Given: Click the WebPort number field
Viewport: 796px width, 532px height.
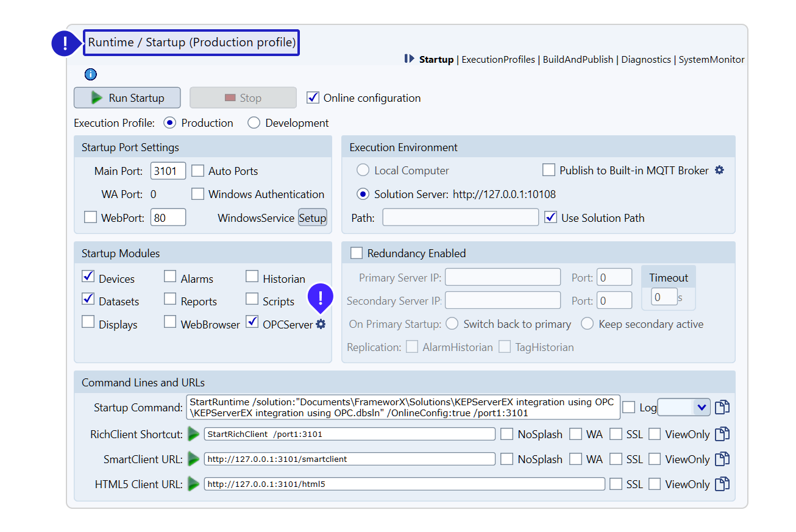Looking at the screenshot, I should [x=168, y=218].
